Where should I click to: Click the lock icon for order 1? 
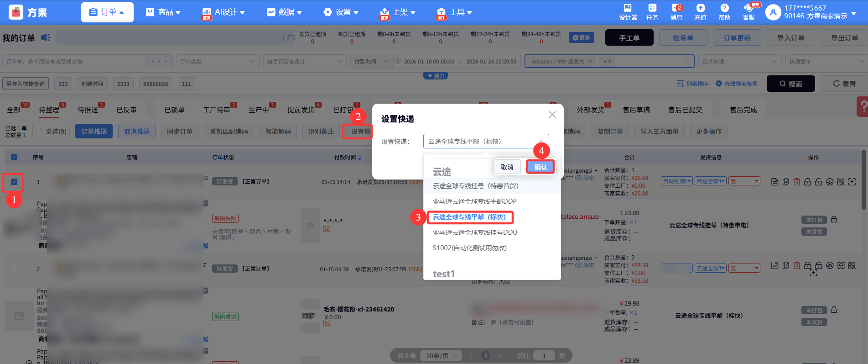[807, 182]
